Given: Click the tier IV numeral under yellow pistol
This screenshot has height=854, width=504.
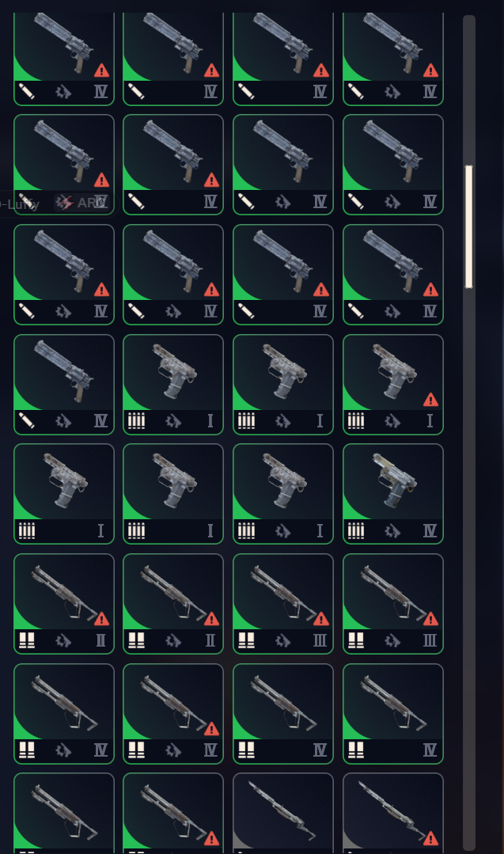Looking at the screenshot, I should point(430,530).
